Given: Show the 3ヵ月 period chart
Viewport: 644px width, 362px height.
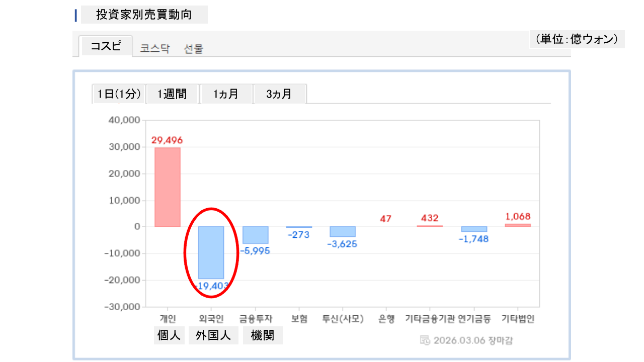Looking at the screenshot, I should 279,94.
